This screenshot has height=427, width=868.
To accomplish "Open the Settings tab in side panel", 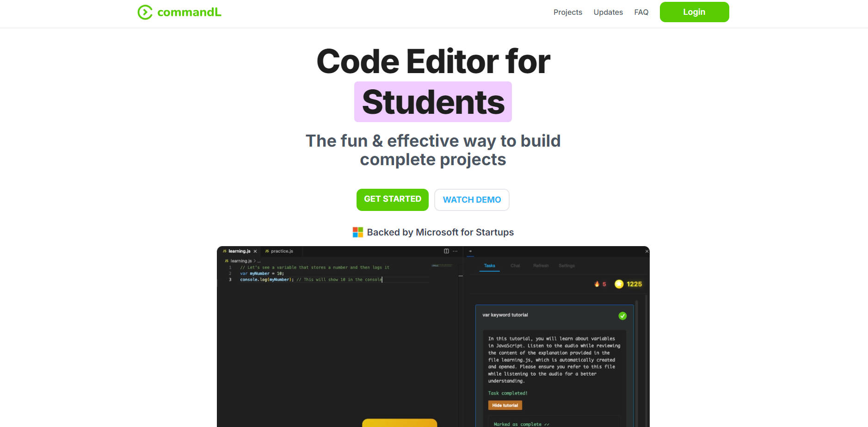I will pos(566,266).
